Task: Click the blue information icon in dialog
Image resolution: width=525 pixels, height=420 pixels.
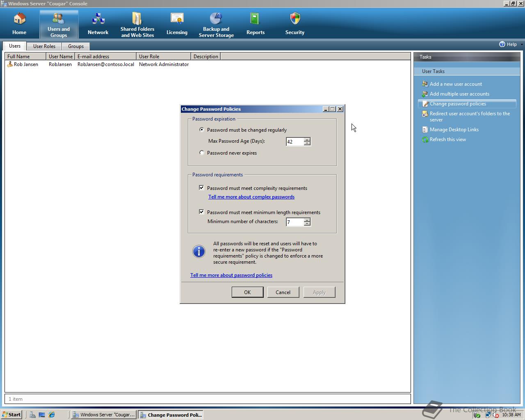Action: tap(199, 251)
